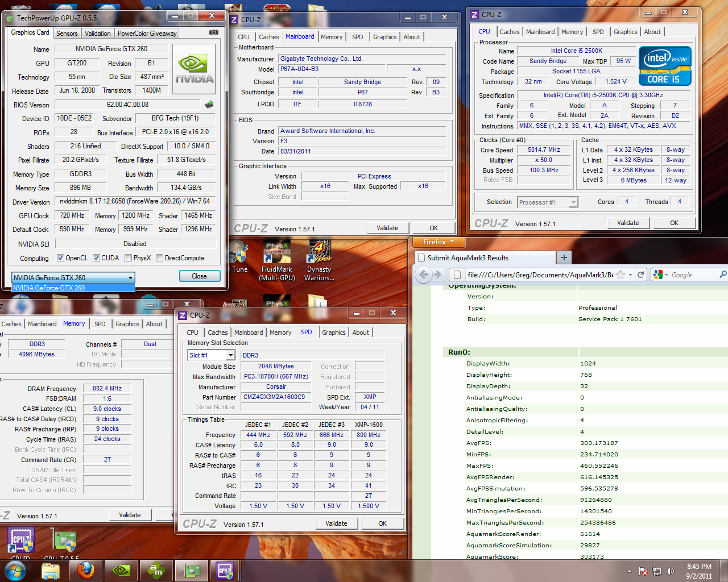This screenshot has height=582, width=728.
Task: Open the network tray icon
Action: (x=657, y=571)
